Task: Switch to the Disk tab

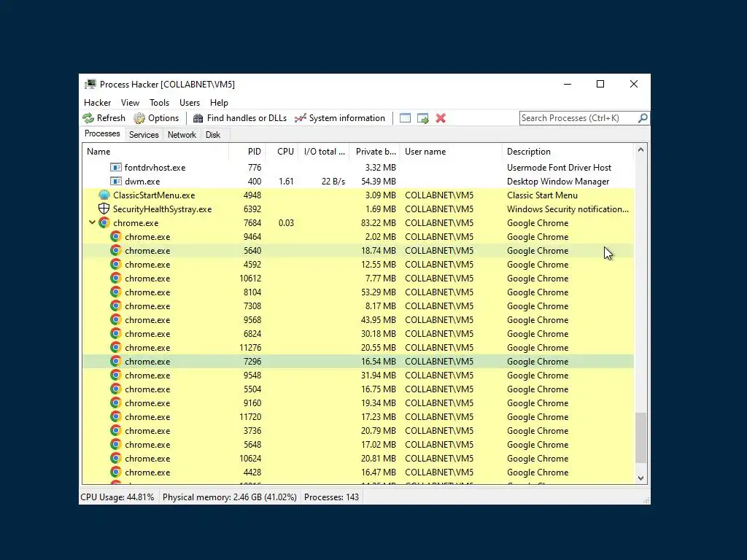Action: pos(213,135)
